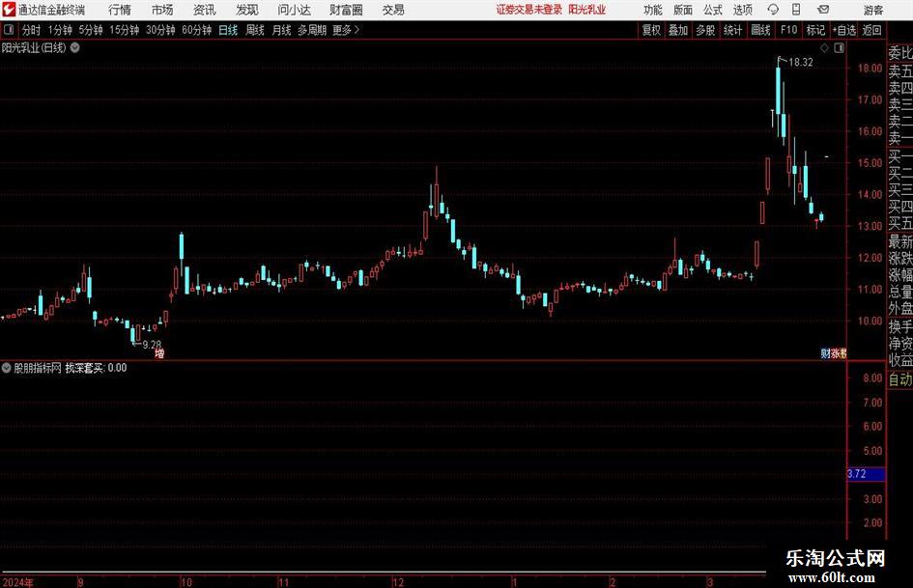913x588 pixels.
Task: Toggle the left panel icon beside 分时
Action: [9, 30]
